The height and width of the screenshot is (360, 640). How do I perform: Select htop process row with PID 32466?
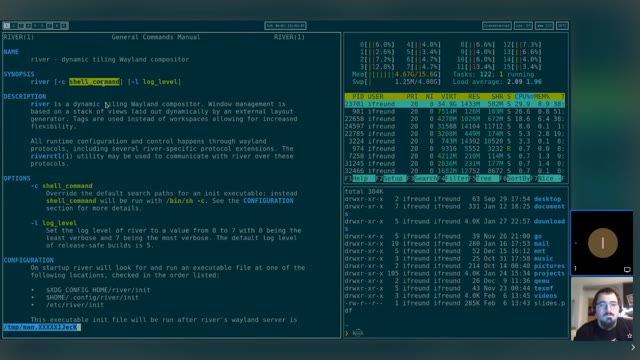click(455, 171)
